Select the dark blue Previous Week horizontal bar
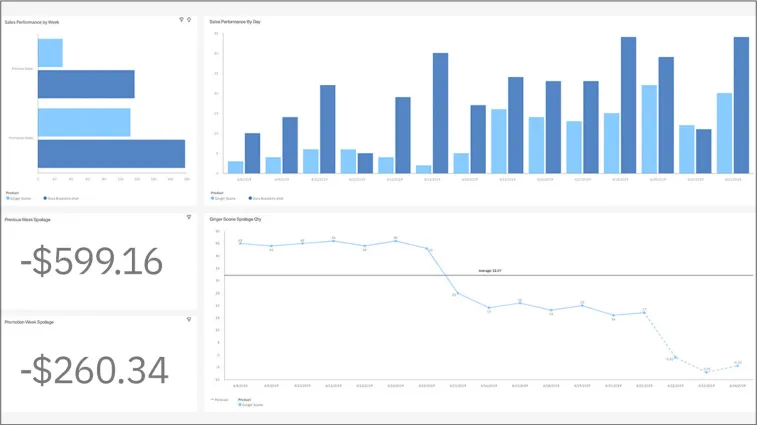Viewport: 757px width, 425px height. point(86,84)
